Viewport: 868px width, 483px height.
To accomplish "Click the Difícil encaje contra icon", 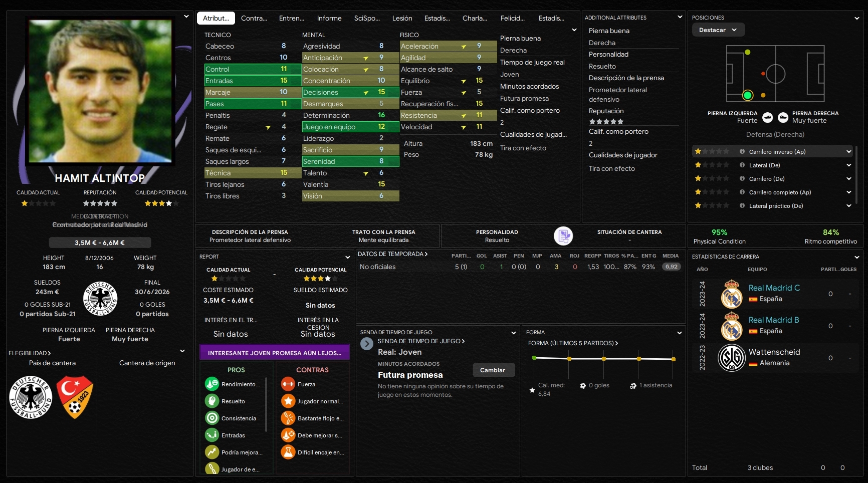I will 288,452.
